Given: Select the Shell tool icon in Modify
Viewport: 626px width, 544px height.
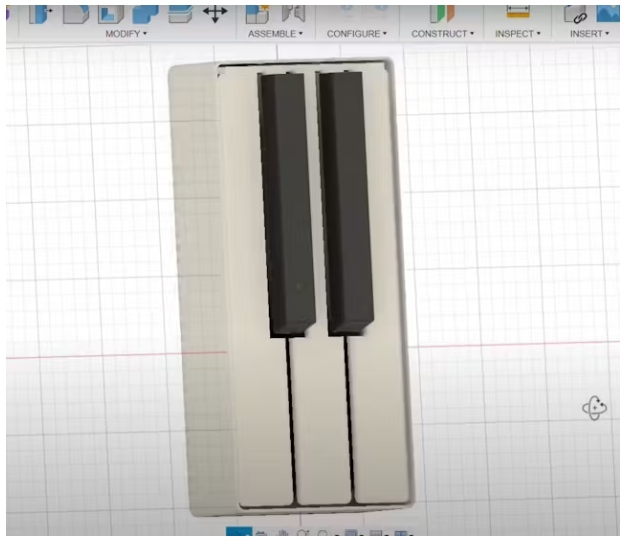Looking at the screenshot, I should (110, 13).
